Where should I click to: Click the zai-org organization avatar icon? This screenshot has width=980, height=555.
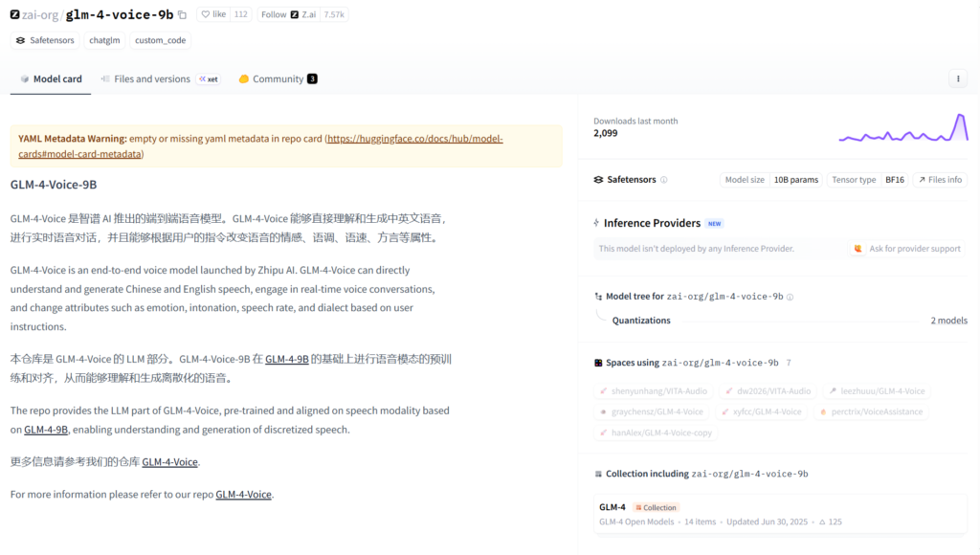pyautogui.click(x=14, y=15)
